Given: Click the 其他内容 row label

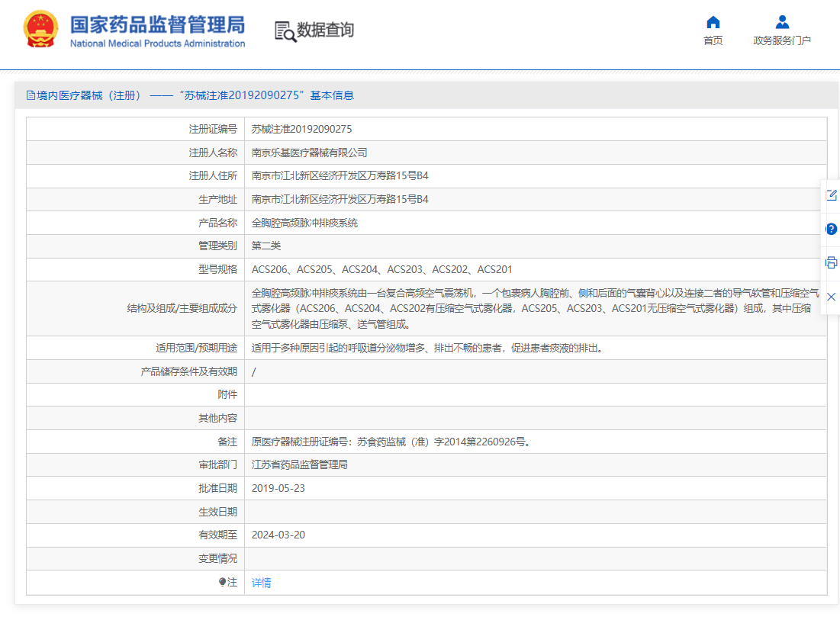Looking at the screenshot, I should click(217, 418).
